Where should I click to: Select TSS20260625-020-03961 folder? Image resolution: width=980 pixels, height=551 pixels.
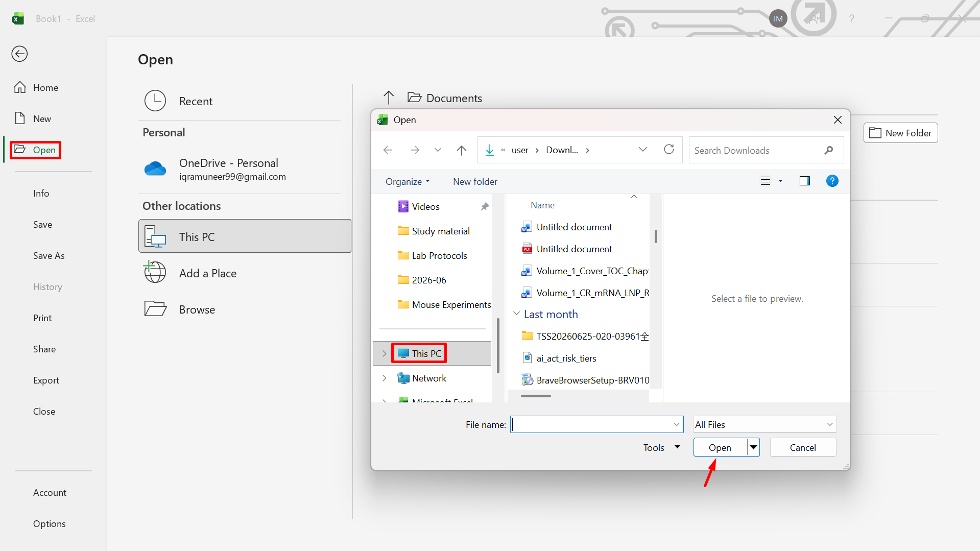[584, 336]
